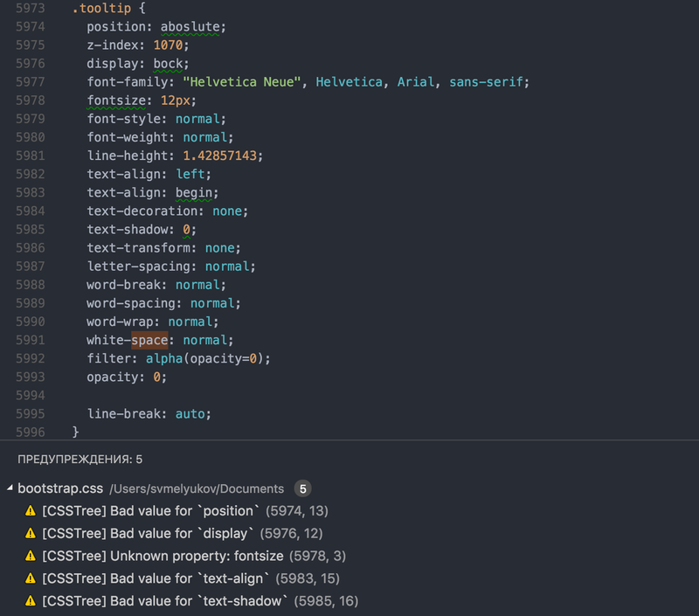This screenshot has width=699, height=616.
Task: Click the warning icon beside the display warning
Action: tap(31, 533)
